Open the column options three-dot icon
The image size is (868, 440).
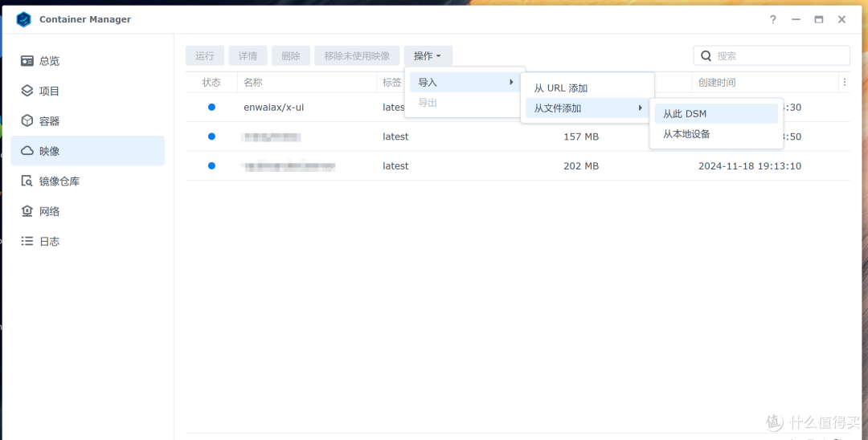pyautogui.click(x=845, y=83)
